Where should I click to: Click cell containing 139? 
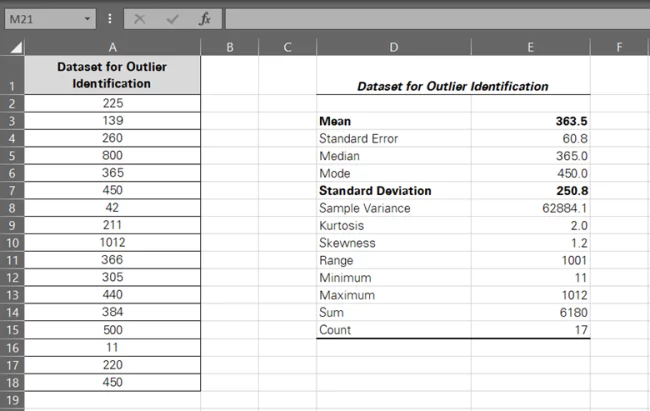click(112, 120)
